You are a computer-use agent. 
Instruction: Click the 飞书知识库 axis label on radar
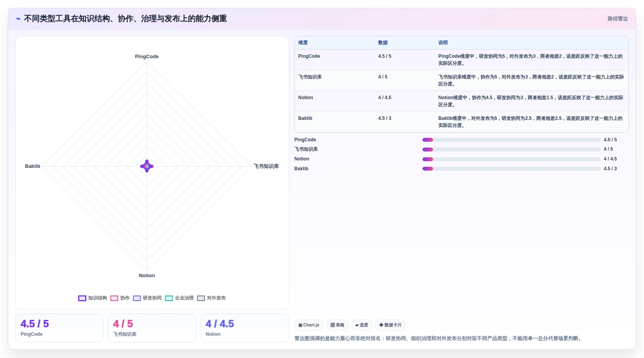coord(266,166)
